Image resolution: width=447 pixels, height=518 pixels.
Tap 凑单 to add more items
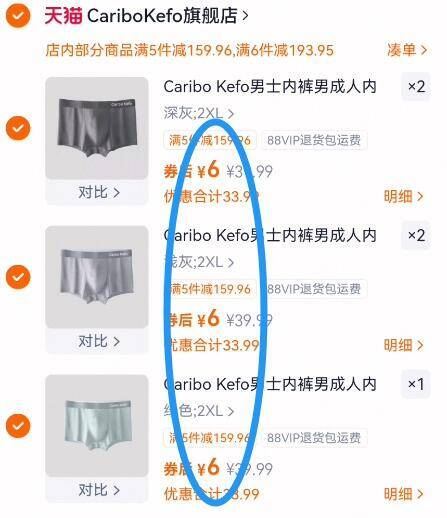[x=407, y=50]
